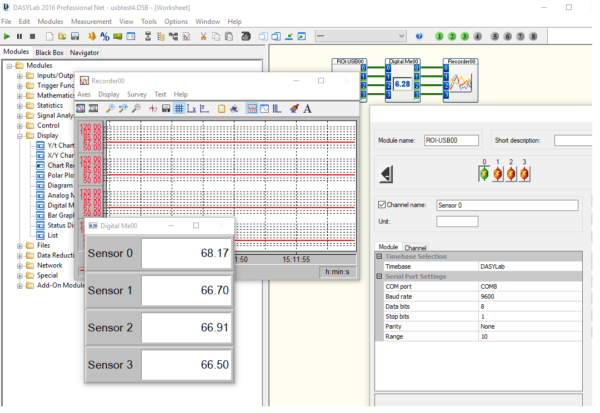The image size is (600, 413).
Task: Expand the Control folder
Action: pos(19,126)
